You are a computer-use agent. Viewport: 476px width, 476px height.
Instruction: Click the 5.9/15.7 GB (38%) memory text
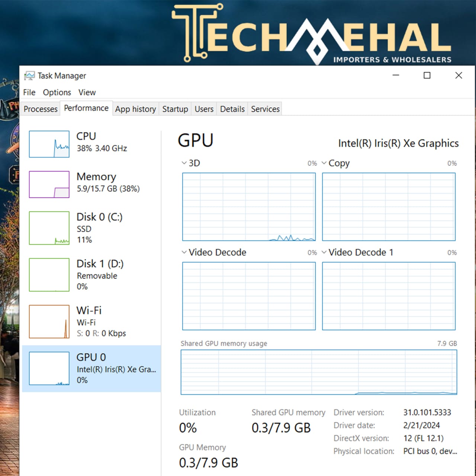click(x=108, y=189)
